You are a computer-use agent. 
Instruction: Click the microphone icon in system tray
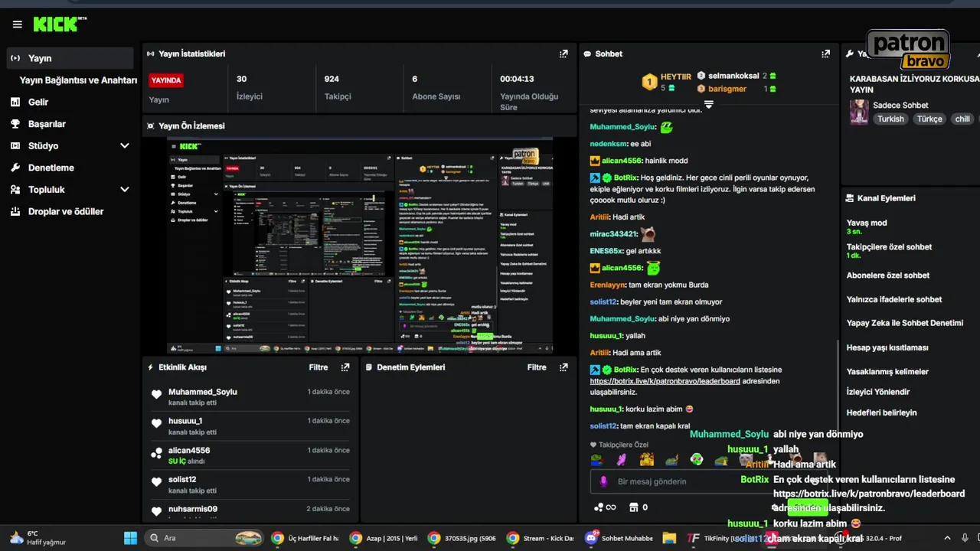[965, 538]
